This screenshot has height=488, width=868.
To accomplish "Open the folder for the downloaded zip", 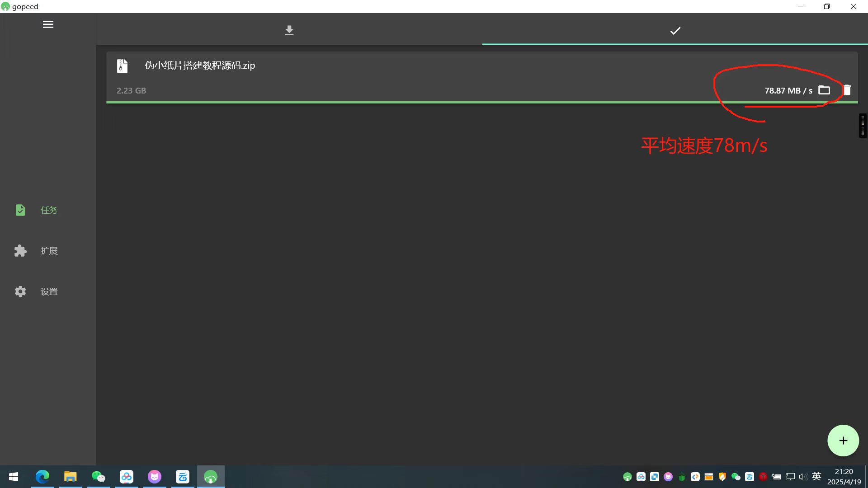I will click(x=824, y=90).
